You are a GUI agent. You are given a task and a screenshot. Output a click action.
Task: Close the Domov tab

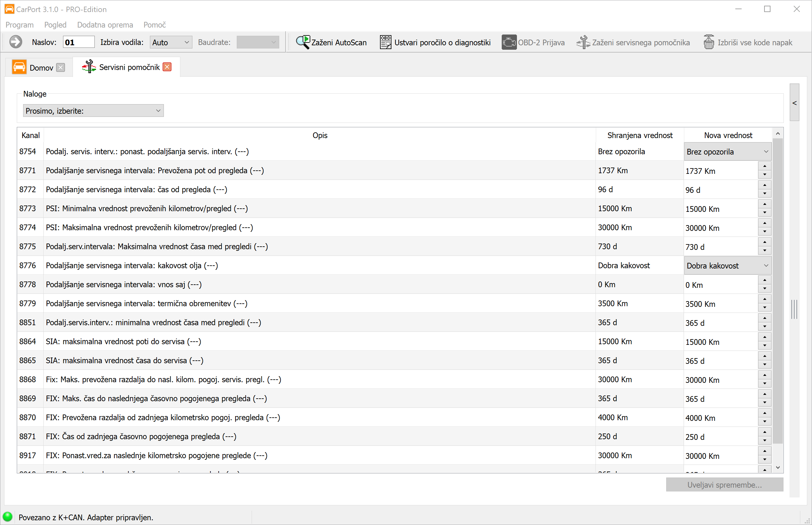[x=61, y=67]
